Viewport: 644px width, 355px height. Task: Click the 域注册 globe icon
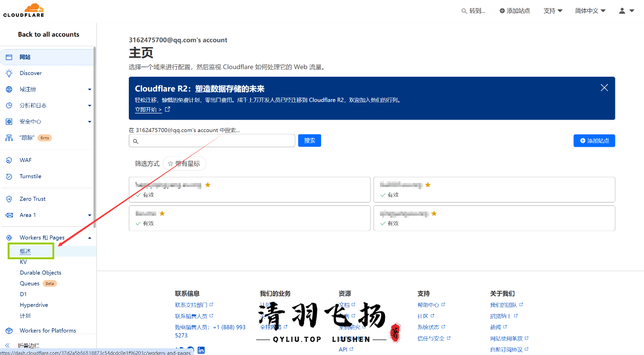click(9, 89)
